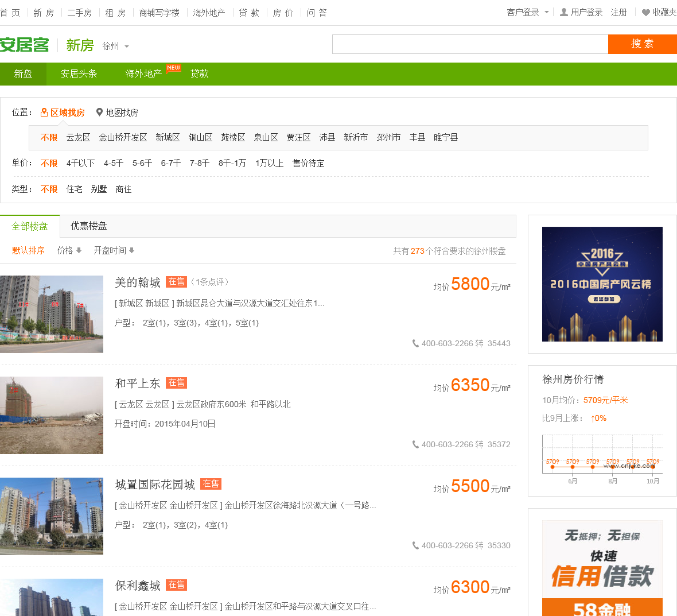This screenshot has height=616, width=677.
Task: Open 二手房 in top navigation
Action: click(79, 13)
